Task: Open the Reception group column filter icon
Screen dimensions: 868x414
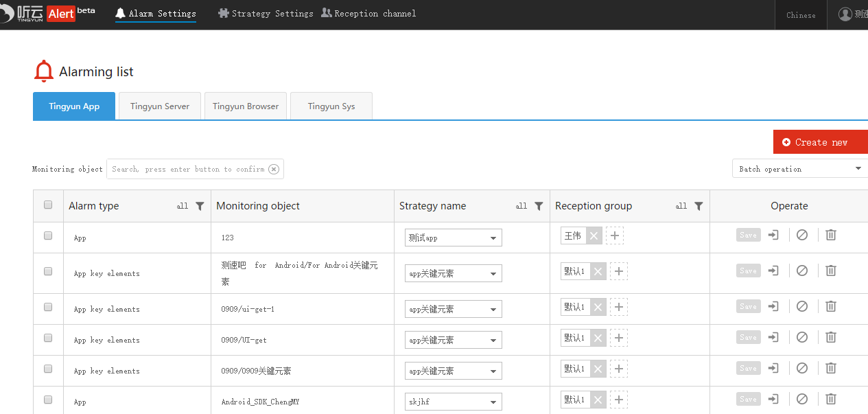Action: click(699, 206)
